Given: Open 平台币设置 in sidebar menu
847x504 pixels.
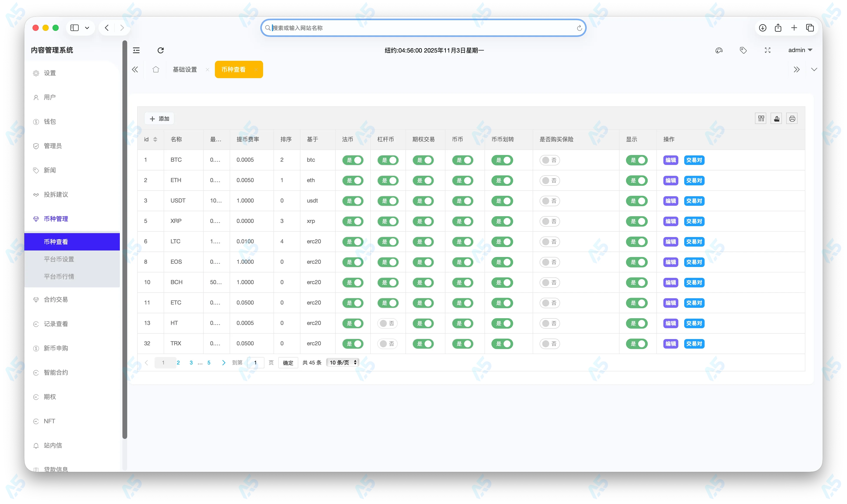Looking at the screenshot, I should pos(59,259).
